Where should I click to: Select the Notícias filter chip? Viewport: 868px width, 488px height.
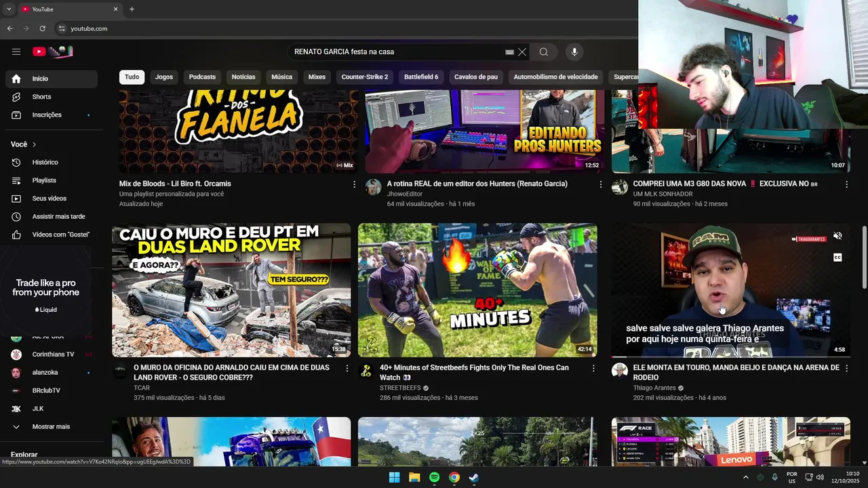pyautogui.click(x=243, y=77)
